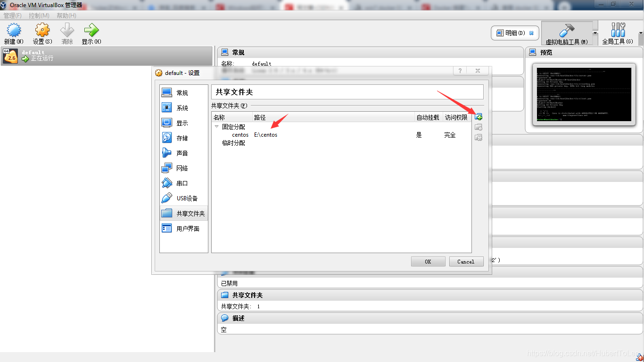Open the 网络 settings category
Screen dimensions: 644x362
(184, 168)
